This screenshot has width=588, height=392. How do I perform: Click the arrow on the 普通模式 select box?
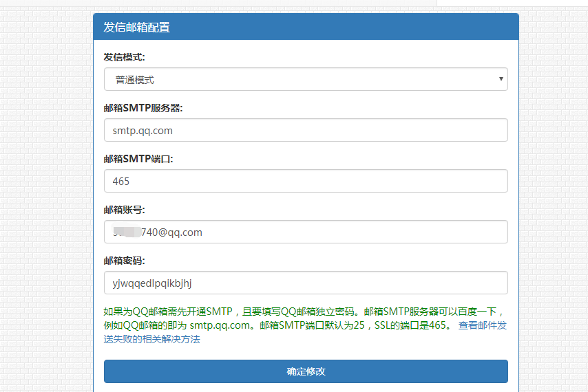[x=501, y=79]
